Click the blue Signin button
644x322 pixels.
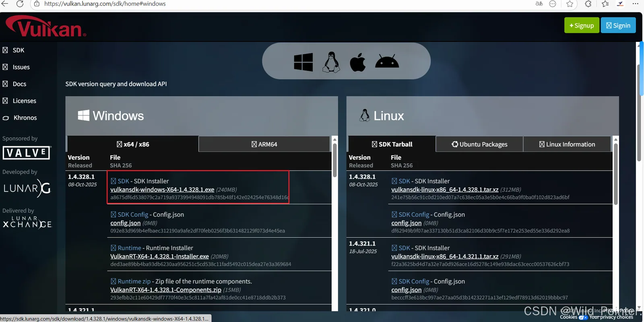pos(618,25)
